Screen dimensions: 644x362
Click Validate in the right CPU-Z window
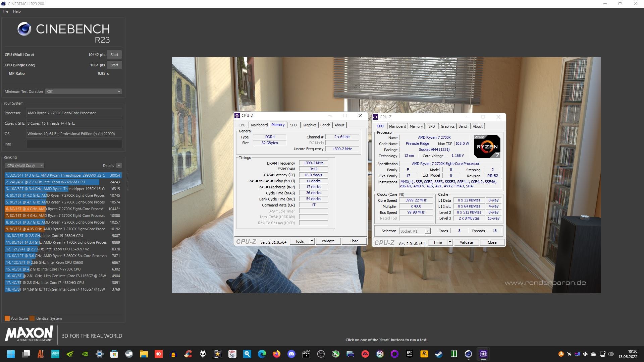click(466, 242)
